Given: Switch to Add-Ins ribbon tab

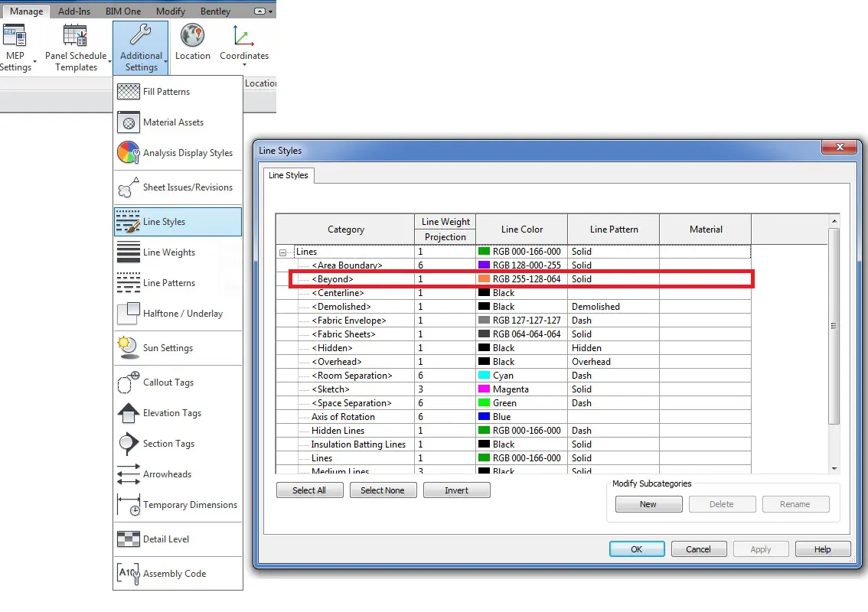Looking at the screenshot, I should click(x=74, y=11).
